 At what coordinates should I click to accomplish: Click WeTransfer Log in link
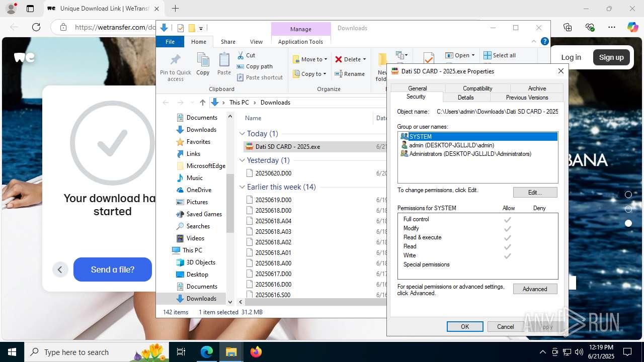tap(571, 57)
